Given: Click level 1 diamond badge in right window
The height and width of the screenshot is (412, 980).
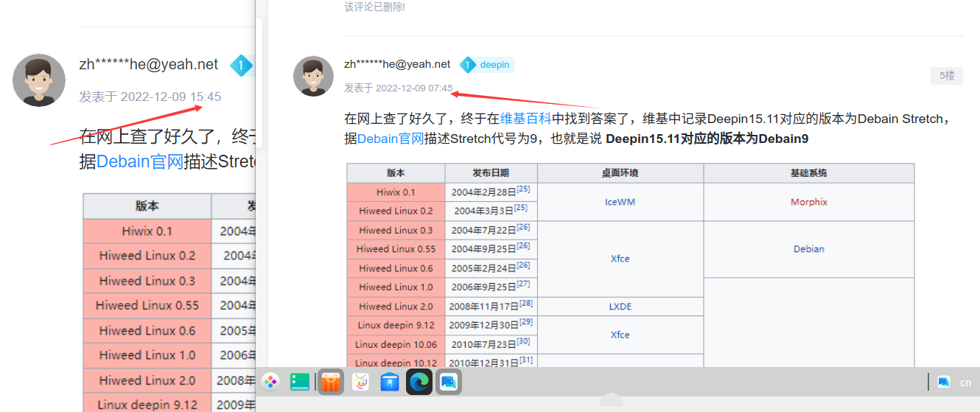Looking at the screenshot, I should pos(467,65).
